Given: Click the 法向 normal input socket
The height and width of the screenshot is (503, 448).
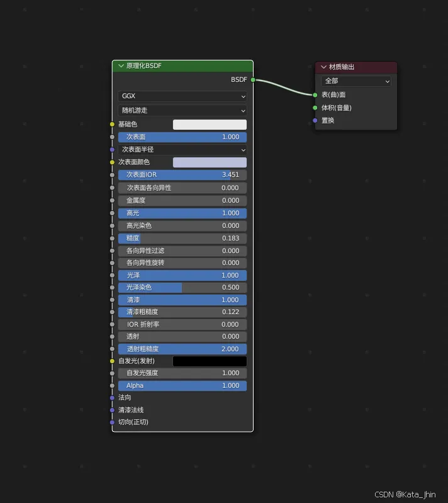Looking at the screenshot, I should coord(113,398).
